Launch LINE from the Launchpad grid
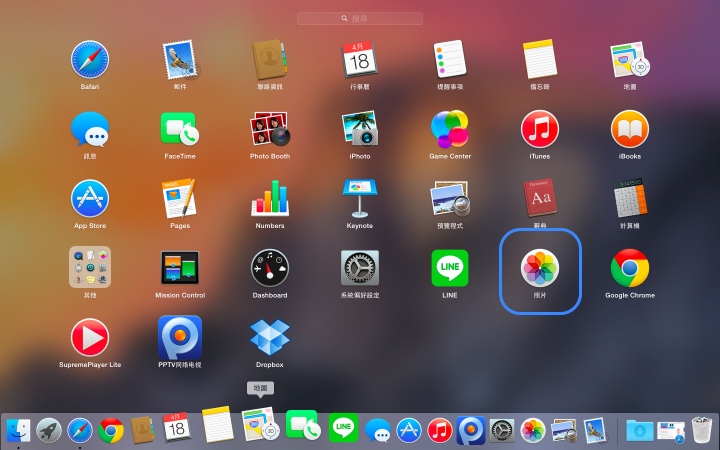The image size is (720, 450). coord(450,268)
